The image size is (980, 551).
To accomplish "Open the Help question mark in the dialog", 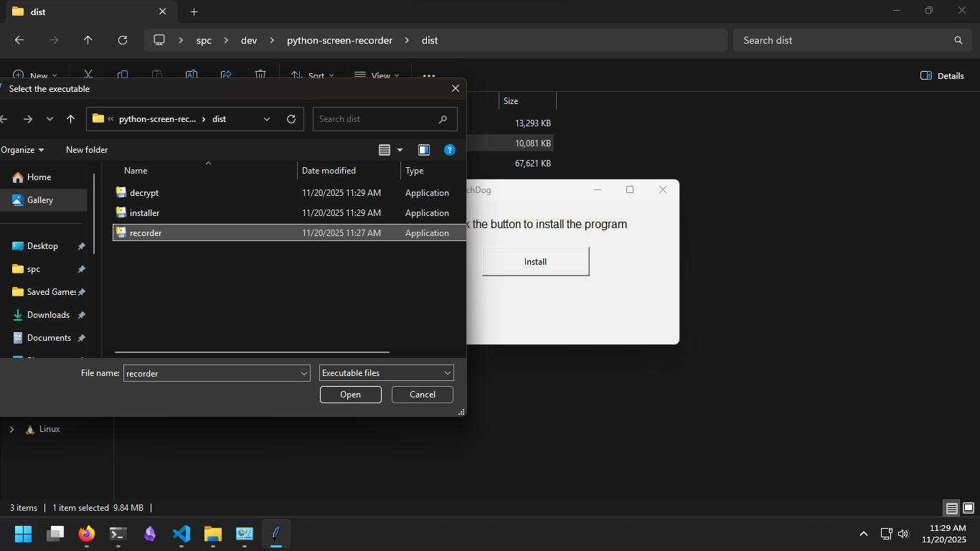I will click(x=450, y=150).
